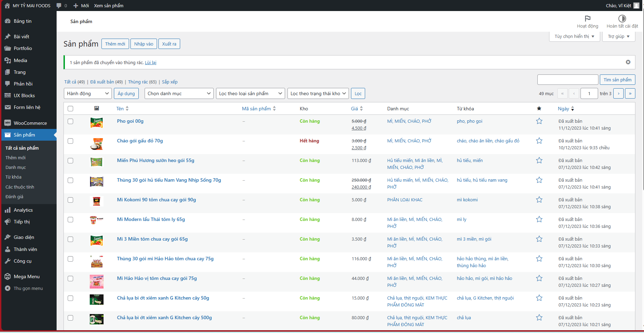The width and height of the screenshot is (644, 333).
Task: Toggle featured star for Mì Modern lẩu Thái tôm ly
Action: pyautogui.click(x=539, y=219)
